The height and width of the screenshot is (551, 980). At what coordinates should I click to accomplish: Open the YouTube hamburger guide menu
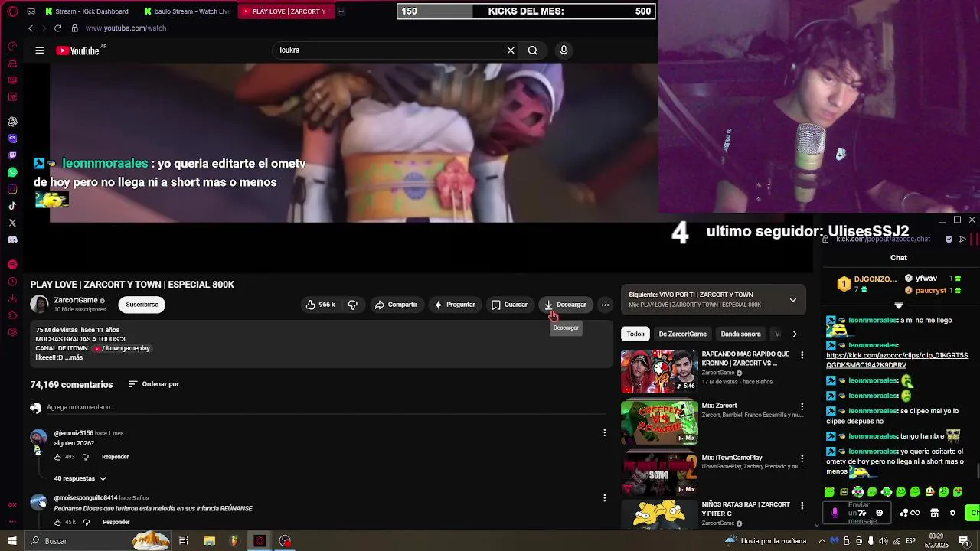39,51
